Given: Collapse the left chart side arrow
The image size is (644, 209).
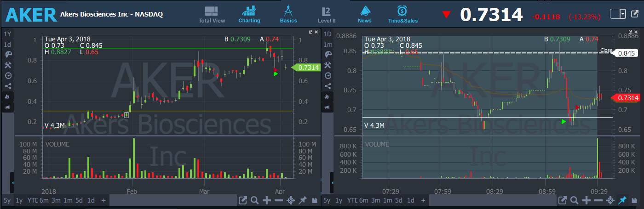Looking at the screenshot, I should click(13, 183).
